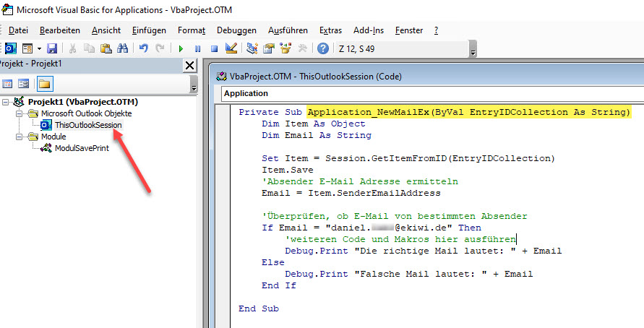Click the 'Absender E-Mail Adresse ermitteln' comment
Image resolution: width=644 pixels, height=328 pixels.
[360, 181]
